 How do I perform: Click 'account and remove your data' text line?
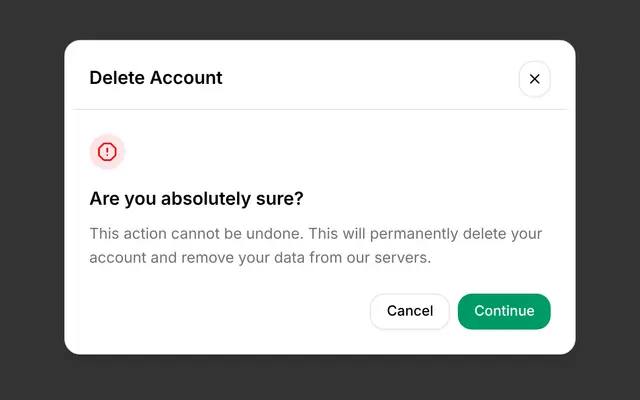(x=197, y=258)
